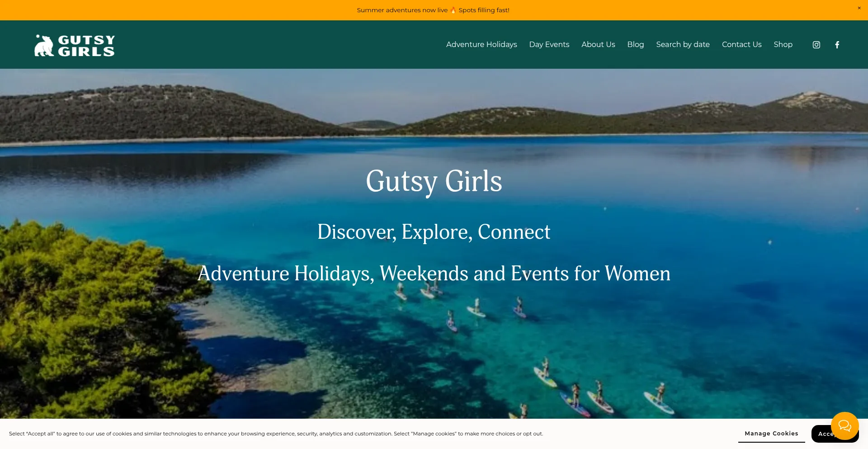Go to Day Events page
This screenshot has height=449, width=868.
549,44
